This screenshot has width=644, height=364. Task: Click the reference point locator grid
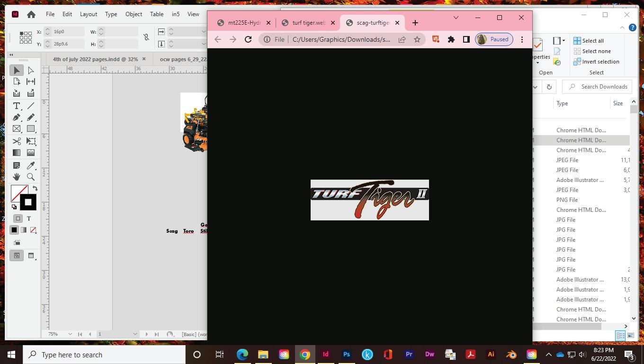[x=26, y=37]
